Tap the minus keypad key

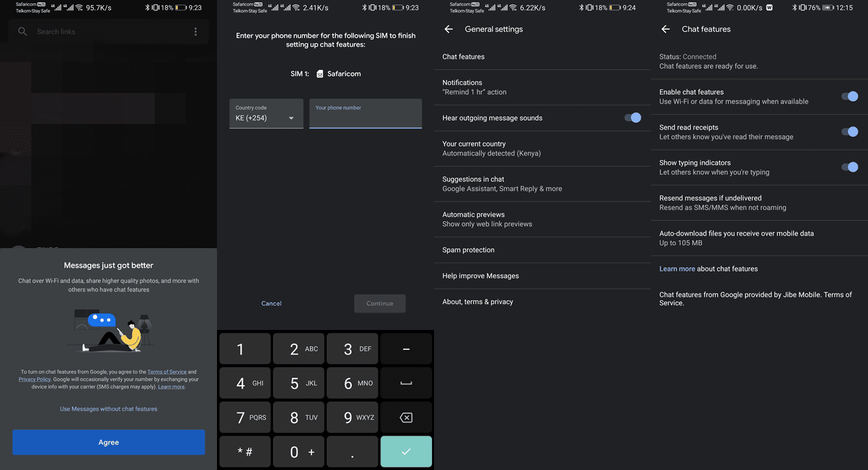tap(406, 349)
